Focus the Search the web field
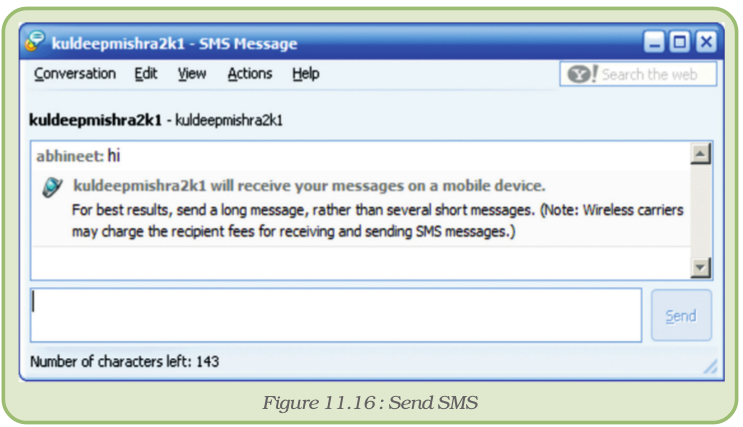Viewport: 743px width, 427px height. pos(638,74)
